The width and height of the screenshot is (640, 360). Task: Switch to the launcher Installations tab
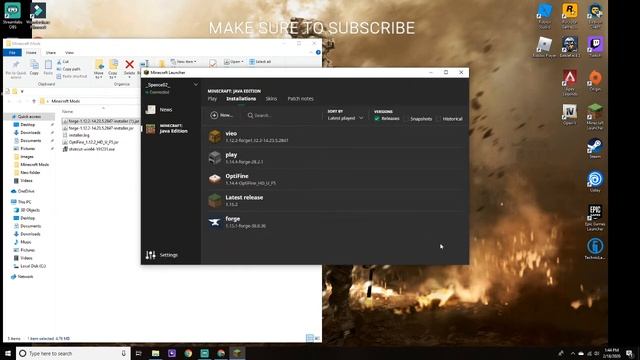click(241, 99)
